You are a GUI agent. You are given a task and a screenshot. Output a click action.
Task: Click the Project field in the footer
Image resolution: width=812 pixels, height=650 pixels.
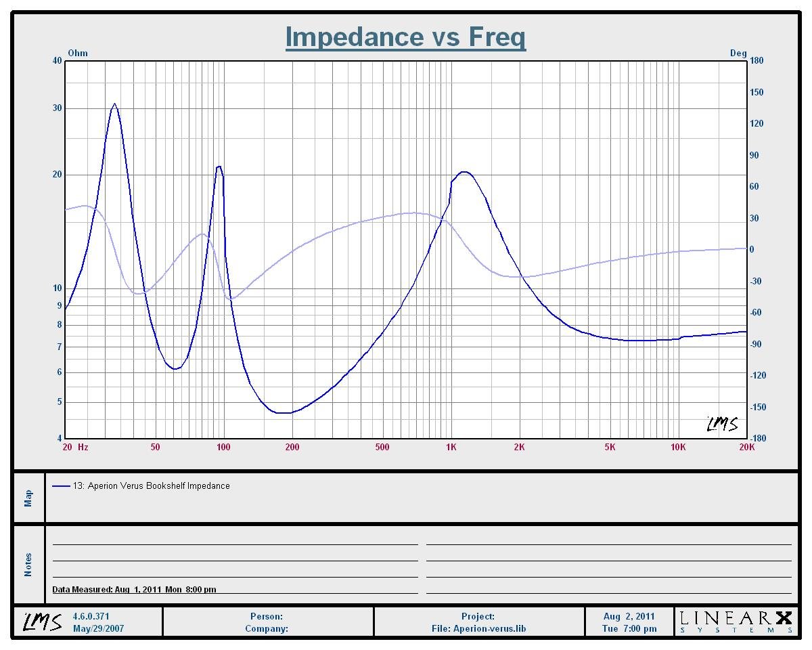tap(478, 616)
